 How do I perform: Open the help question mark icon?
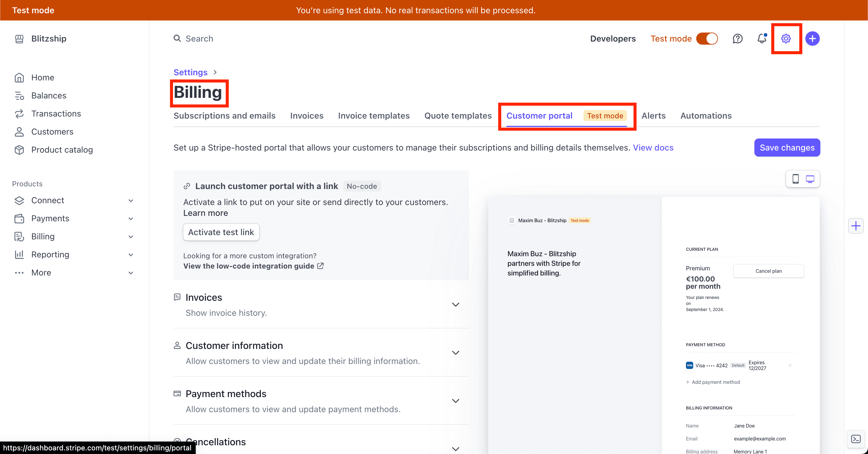pos(737,38)
